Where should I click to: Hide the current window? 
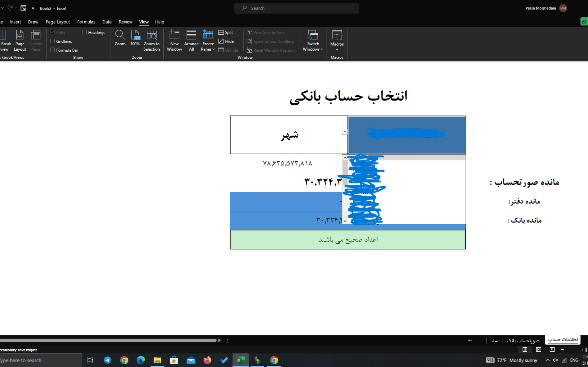coord(226,41)
